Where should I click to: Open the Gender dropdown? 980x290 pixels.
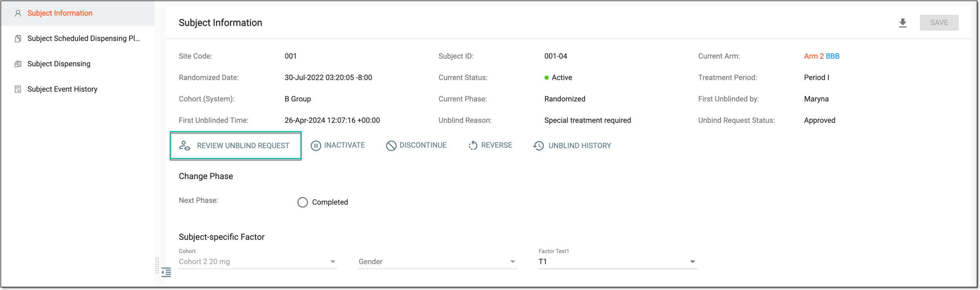437,262
